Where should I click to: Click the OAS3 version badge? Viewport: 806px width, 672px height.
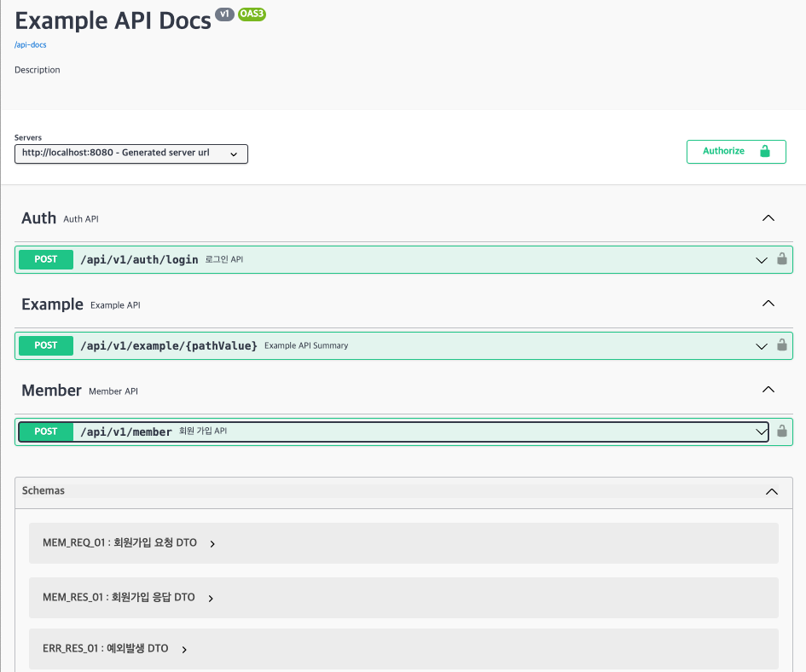click(252, 14)
